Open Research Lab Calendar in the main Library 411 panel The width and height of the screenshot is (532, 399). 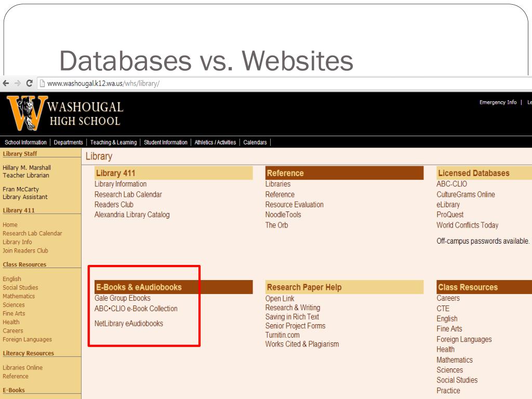pos(128,194)
